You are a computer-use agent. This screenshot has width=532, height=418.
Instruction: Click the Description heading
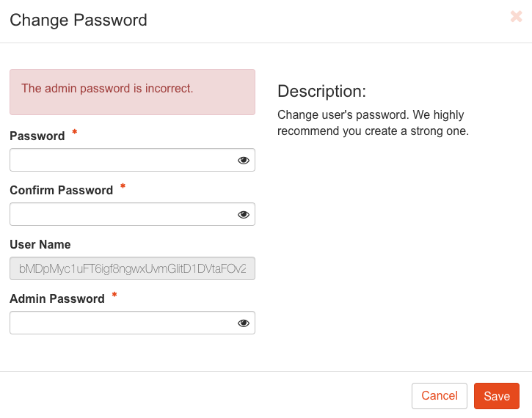[321, 92]
